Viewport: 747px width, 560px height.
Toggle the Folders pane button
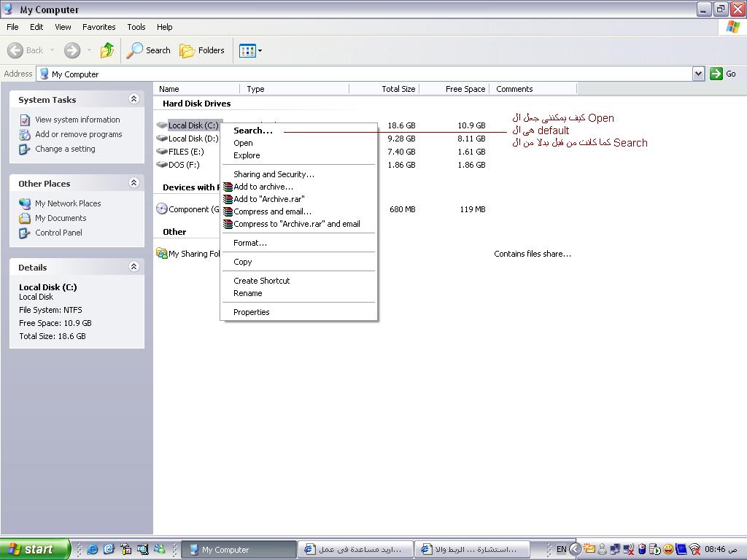[x=202, y=50]
